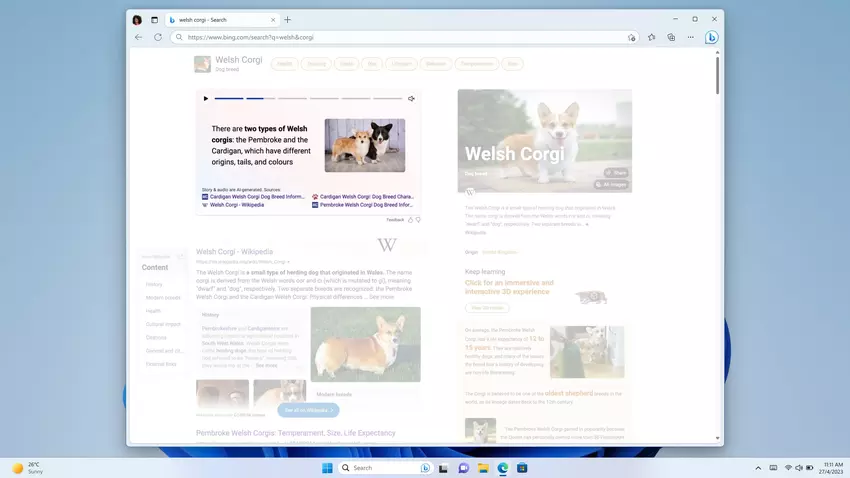Open the Windows Start menu
Image resolution: width=850 pixels, height=478 pixels.
tap(327, 468)
